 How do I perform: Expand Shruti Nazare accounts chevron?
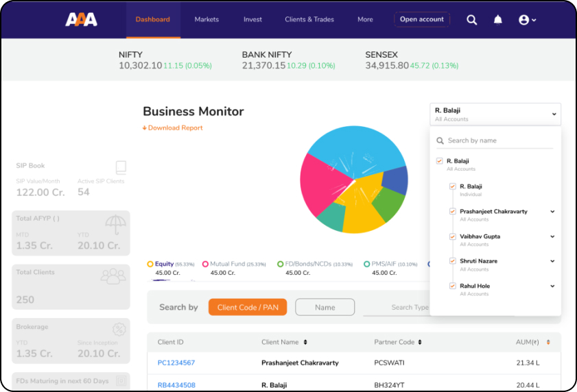click(552, 261)
